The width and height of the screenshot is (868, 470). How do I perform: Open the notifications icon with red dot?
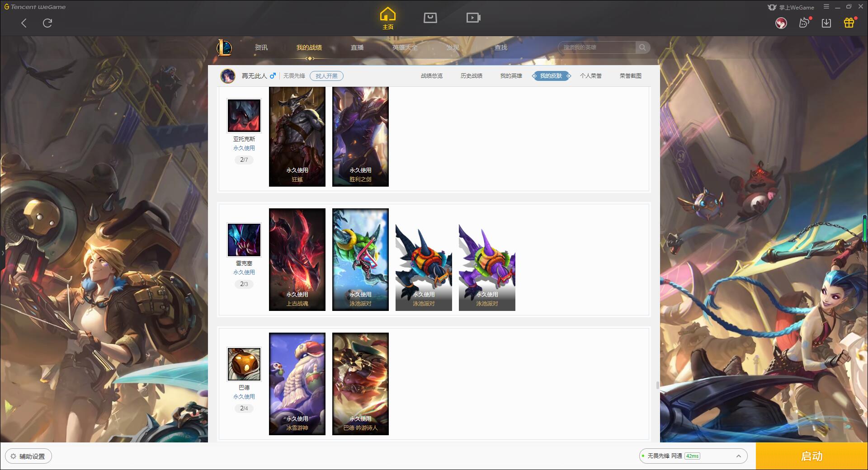(x=804, y=23)
